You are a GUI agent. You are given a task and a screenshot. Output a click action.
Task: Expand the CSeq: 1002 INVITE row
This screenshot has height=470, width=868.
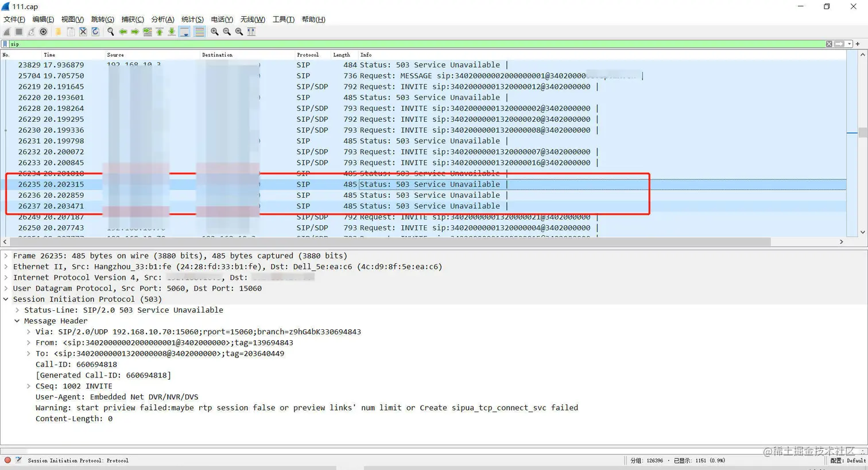pos(28,386)
